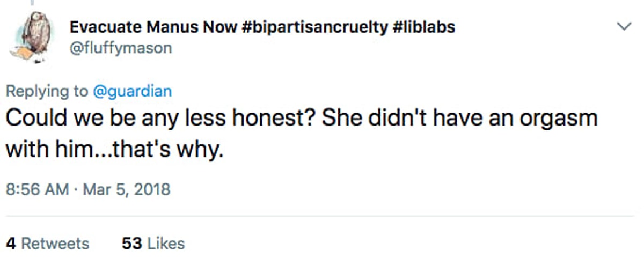View the 4 Retweets list
The image size is (644, 265).
coord(47,243)
